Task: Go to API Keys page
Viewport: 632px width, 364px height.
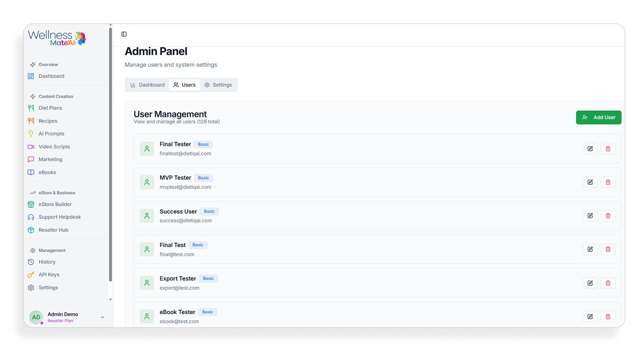Action: pyautogui.click(x=49, y=275)
